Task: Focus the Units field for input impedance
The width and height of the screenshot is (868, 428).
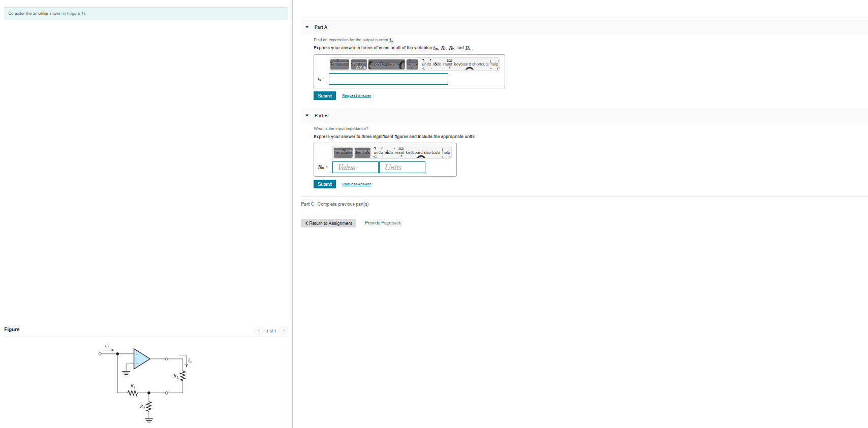Action: pyautogui.click(x=402, y=167)
